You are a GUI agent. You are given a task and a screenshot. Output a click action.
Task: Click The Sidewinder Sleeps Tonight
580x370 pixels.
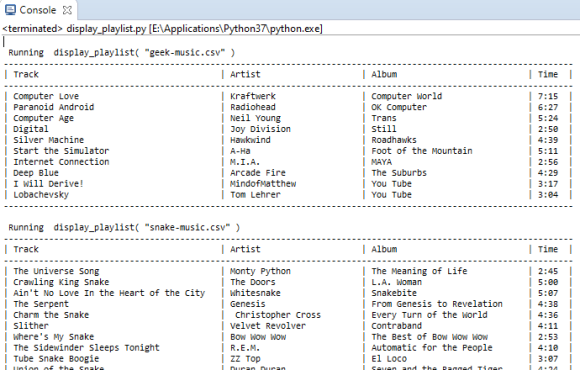tap(86, 348)
